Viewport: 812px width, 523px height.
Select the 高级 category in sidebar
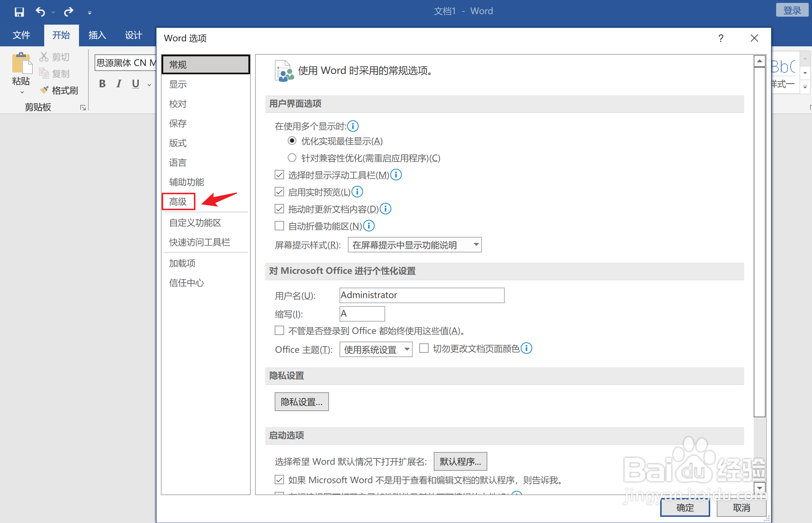click(178, 201)
